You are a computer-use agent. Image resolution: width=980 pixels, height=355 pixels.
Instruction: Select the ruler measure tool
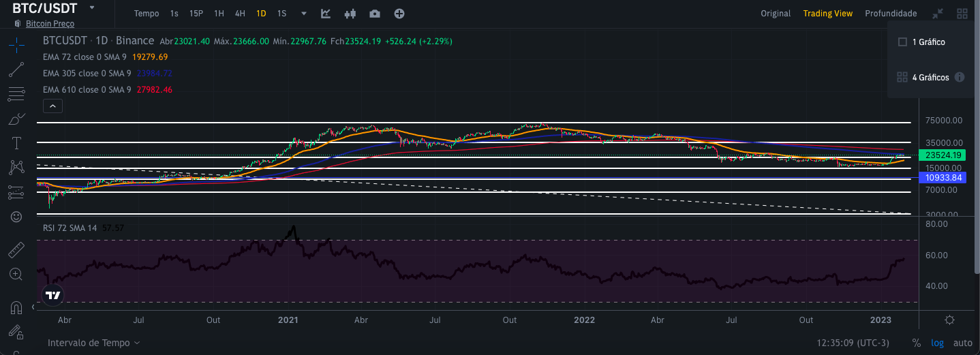[16, 249]
